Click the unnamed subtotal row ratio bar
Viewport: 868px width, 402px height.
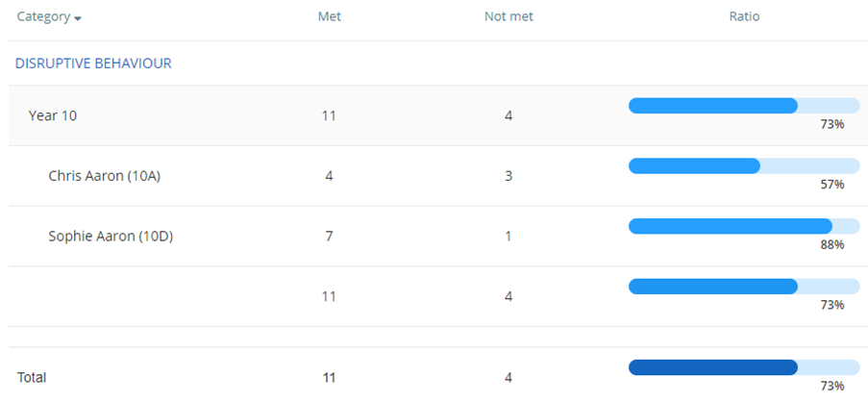click(x=744, y=287)
